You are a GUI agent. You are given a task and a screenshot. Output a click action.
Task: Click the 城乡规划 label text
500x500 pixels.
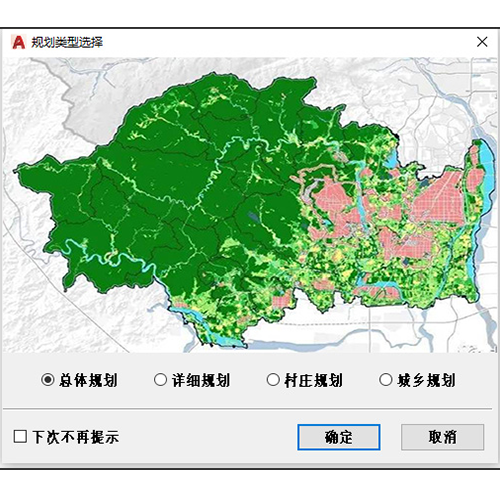pos(426,380)
